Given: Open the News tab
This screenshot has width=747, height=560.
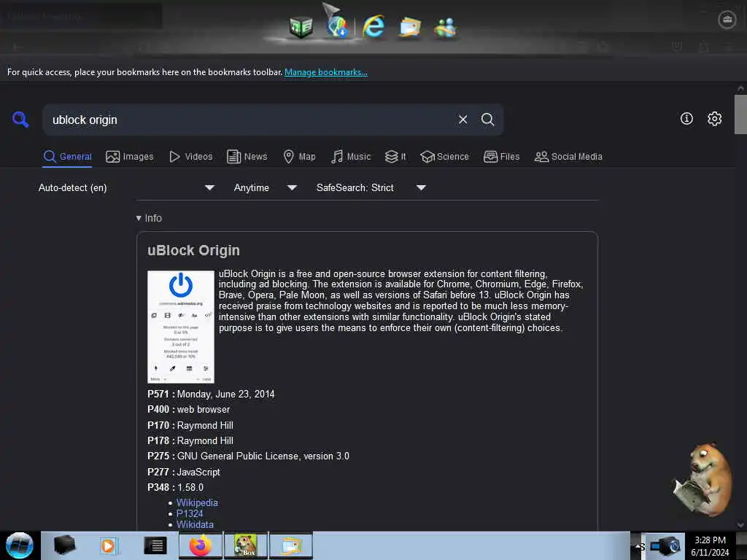Looking at the screenshot, I should [x=247, y=157].
